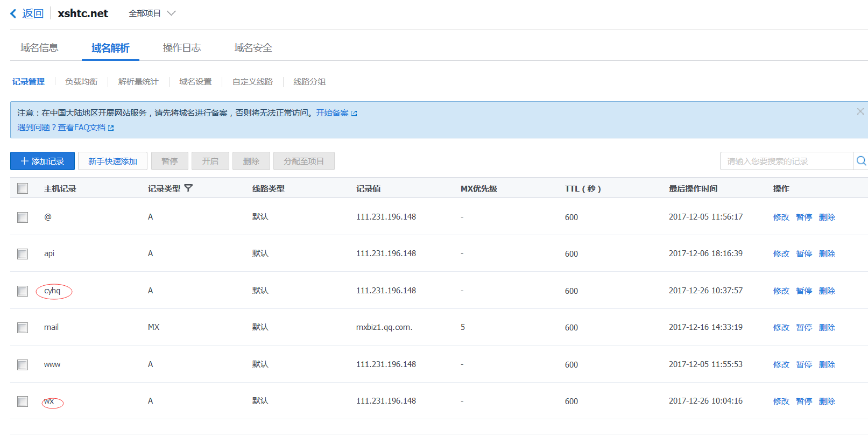Open the 解析量统计 sub-tab

pos(138,82)
